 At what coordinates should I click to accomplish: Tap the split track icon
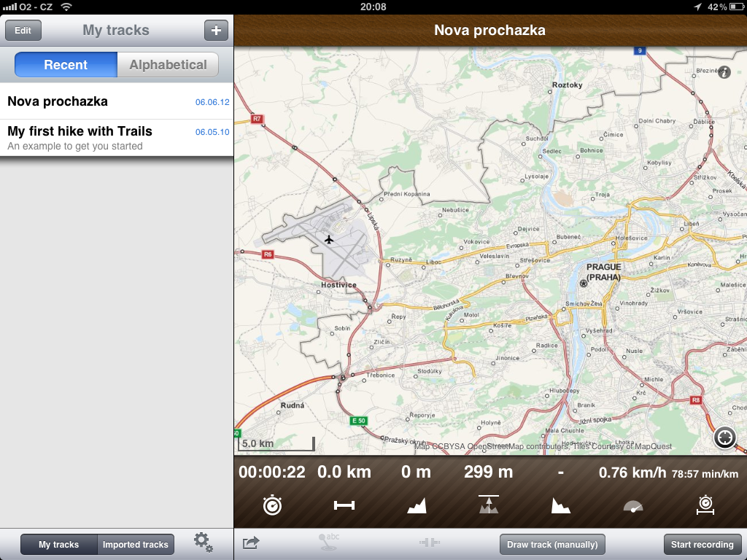coord(429,542)
